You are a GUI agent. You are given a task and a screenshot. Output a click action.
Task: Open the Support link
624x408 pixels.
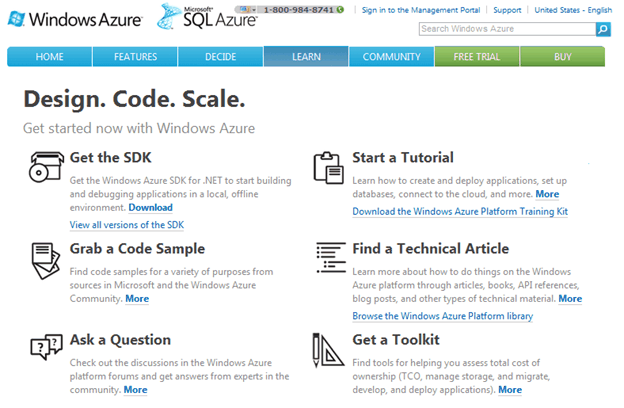pos(507,10)
